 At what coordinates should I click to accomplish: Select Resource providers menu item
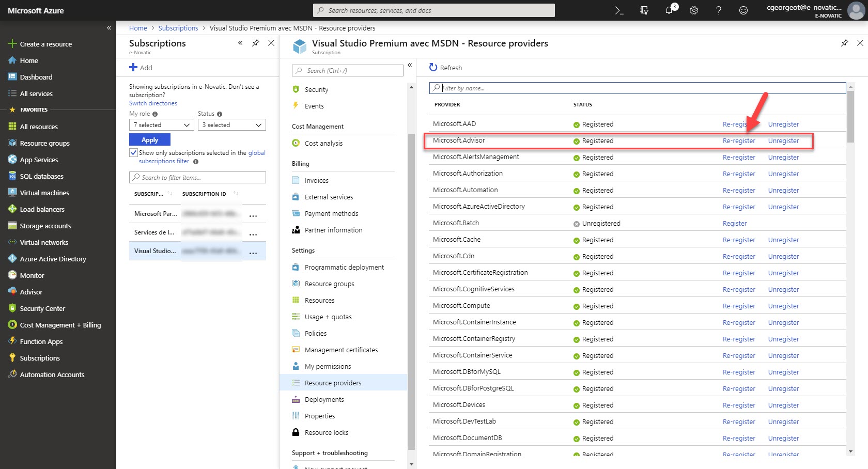344,383
